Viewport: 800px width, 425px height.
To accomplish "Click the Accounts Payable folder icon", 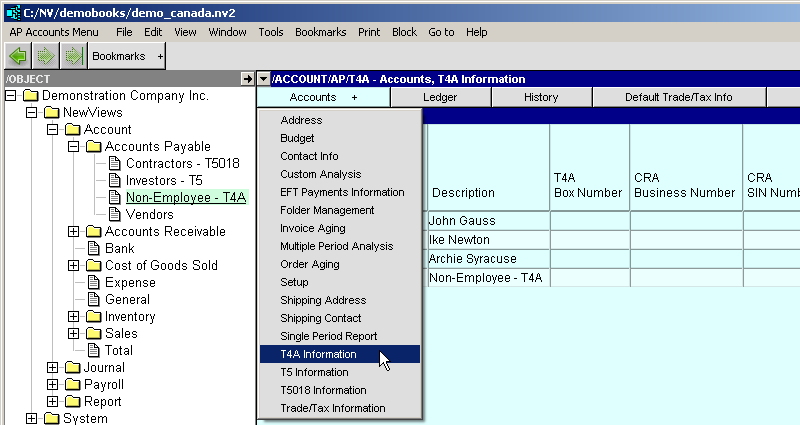I will point(93,147).
